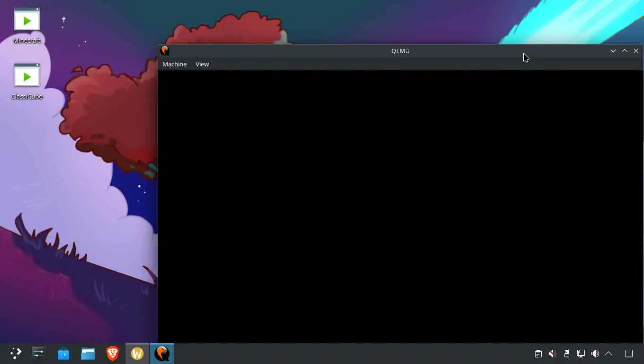The image size is (644, 364).
Task: Open the removable devices tray icon
Action: [x=566, y=354]
